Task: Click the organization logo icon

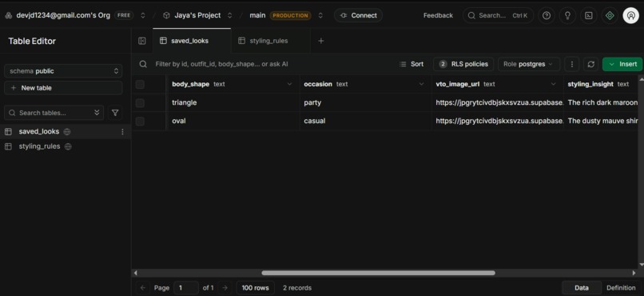Action: tap(9, 16)
